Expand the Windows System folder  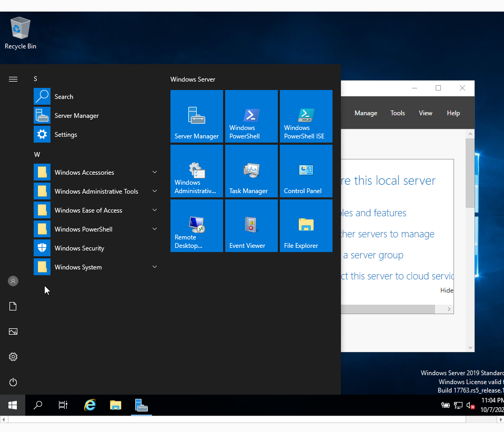[96, 267]
